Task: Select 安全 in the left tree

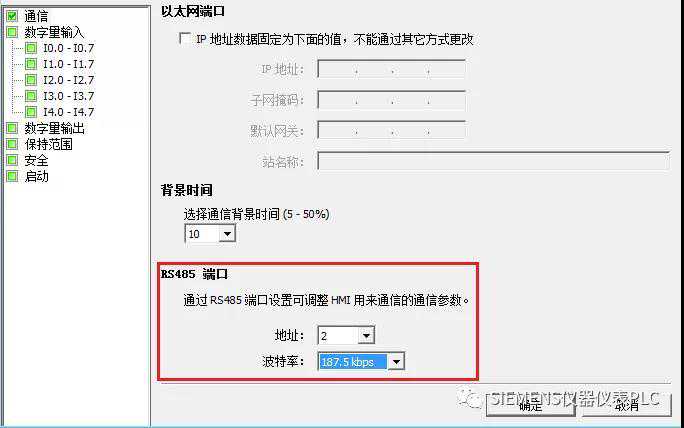Action: point(36,161)
